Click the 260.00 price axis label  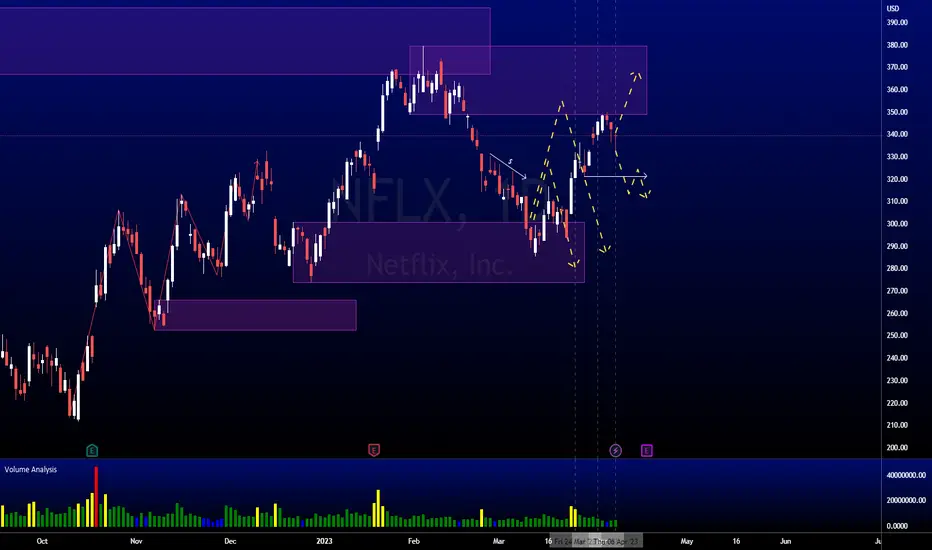897,313
